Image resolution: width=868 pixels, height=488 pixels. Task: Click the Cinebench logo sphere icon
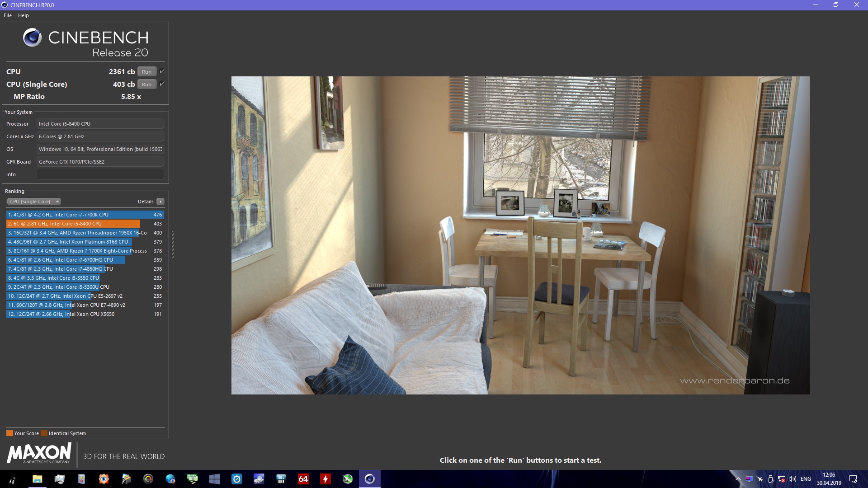point(32,38)
